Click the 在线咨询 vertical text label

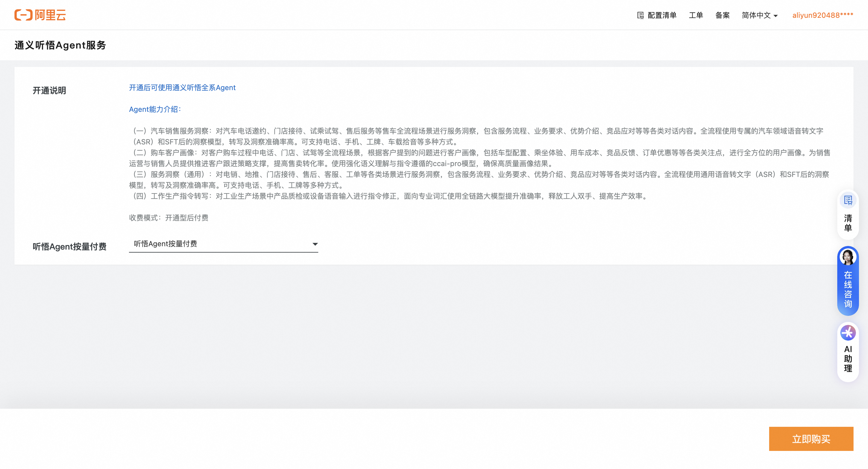coord(848,290)
